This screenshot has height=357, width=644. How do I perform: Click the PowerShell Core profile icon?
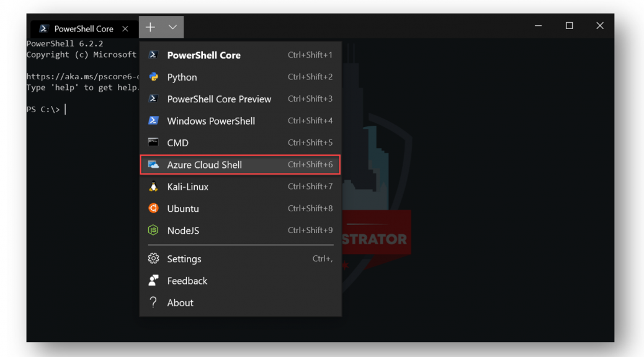(153, 55)
